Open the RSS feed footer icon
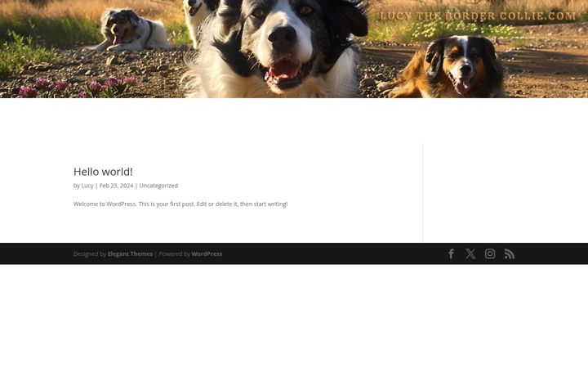This screenshot has width=588, height=368. (x=510, y=254)
